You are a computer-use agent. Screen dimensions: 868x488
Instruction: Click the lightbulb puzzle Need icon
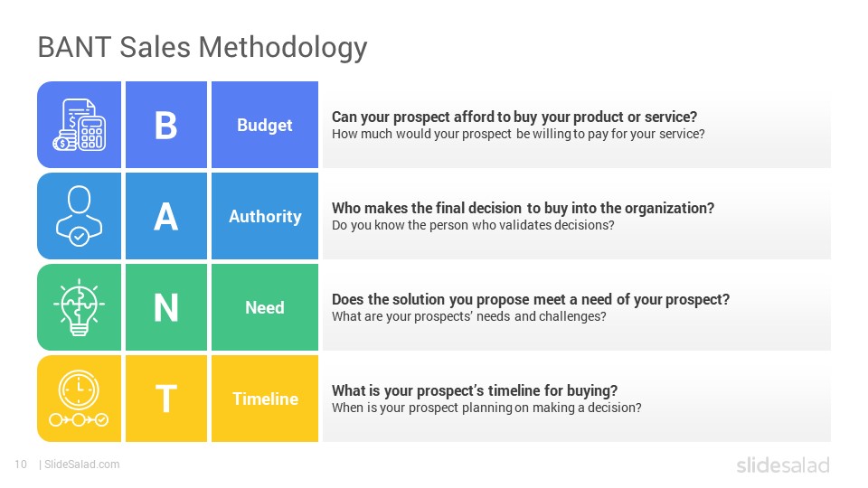pos(80,307)
